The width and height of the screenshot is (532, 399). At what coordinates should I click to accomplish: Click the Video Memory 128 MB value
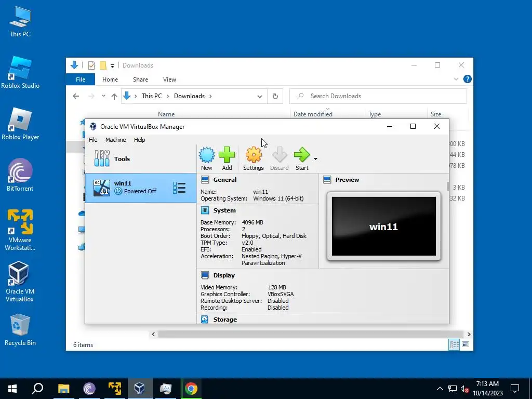point(277,287)
